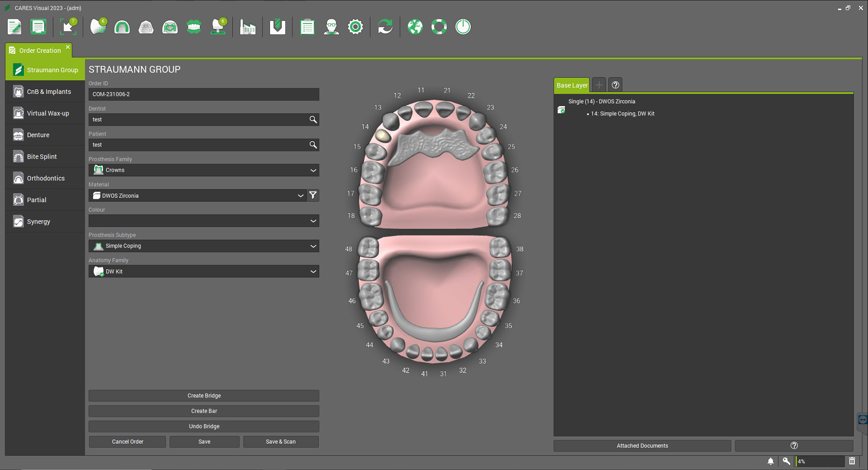
Task: Click the factory production icon in toolbar
Action: click(x=248, y=27)
